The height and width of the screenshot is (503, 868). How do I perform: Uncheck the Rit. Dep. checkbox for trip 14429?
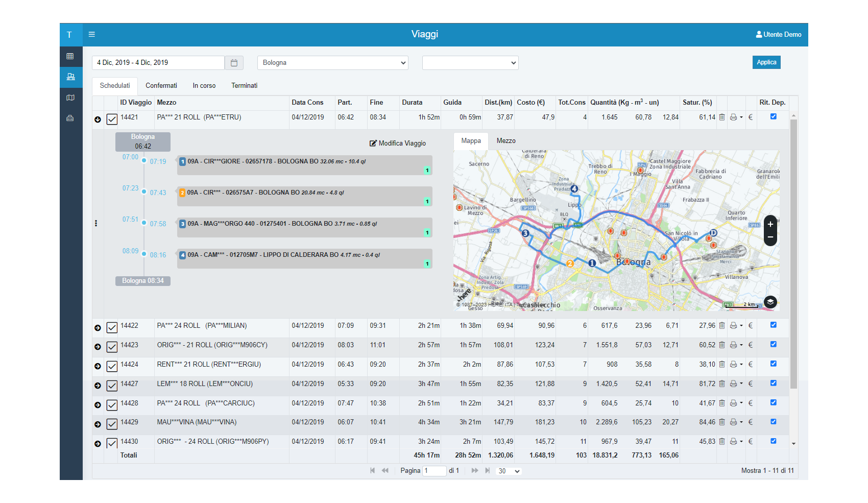773,422
